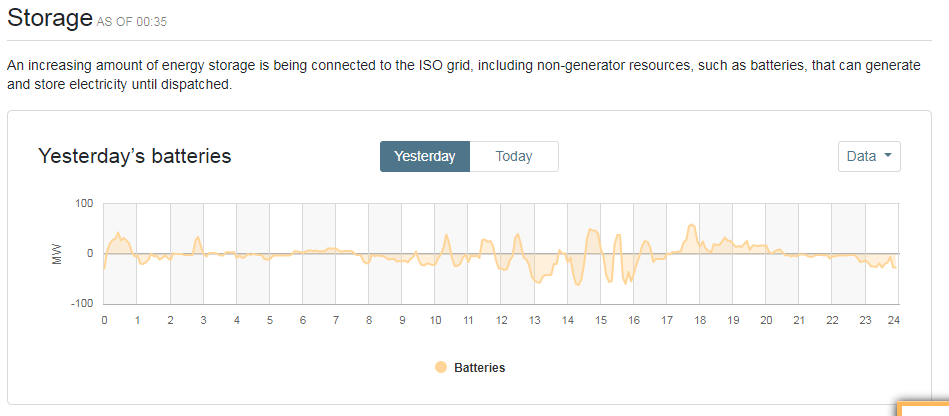The height and width of the screenshot is (416, 949).
Task: Click the -100 value on y-axis
Action: click(83, 303)
